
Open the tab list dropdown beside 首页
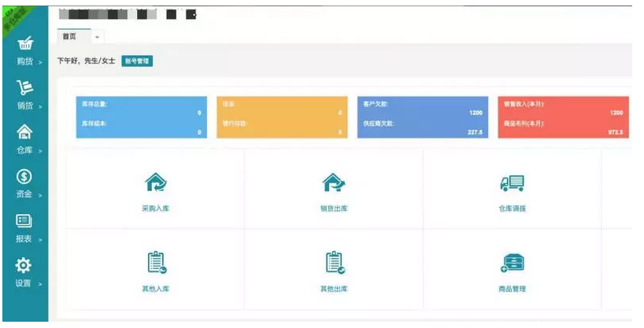point(98,37)
